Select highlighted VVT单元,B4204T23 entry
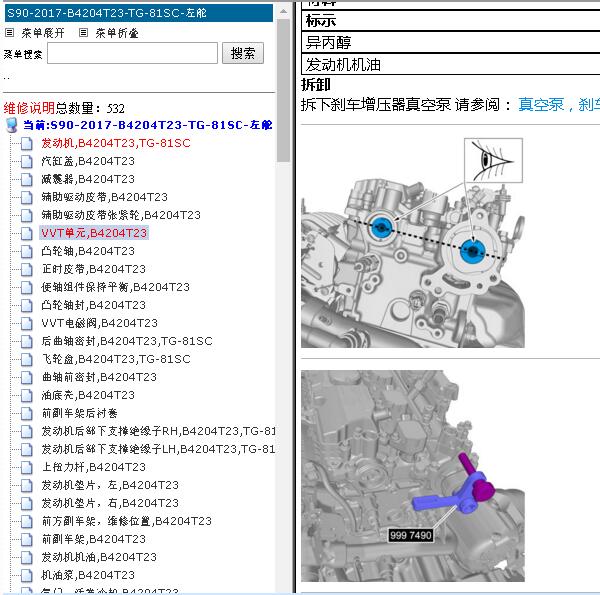600x595 pixels. 94,233
